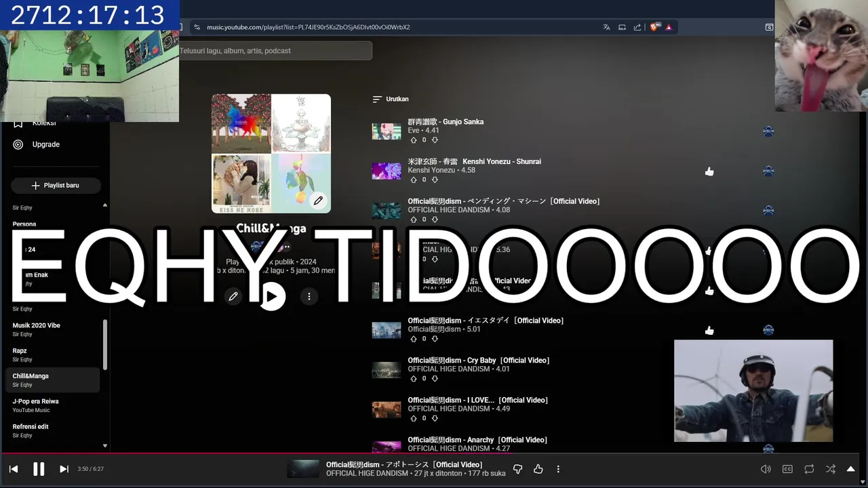Upvote the イエスタデイ track
868x488 pixels.
point(414,339)
